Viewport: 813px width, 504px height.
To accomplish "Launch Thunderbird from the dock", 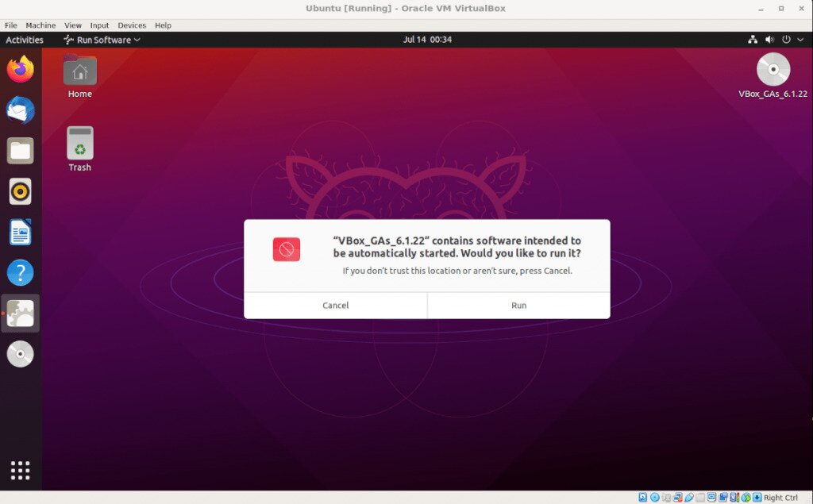I will click(x=20, y=110).
